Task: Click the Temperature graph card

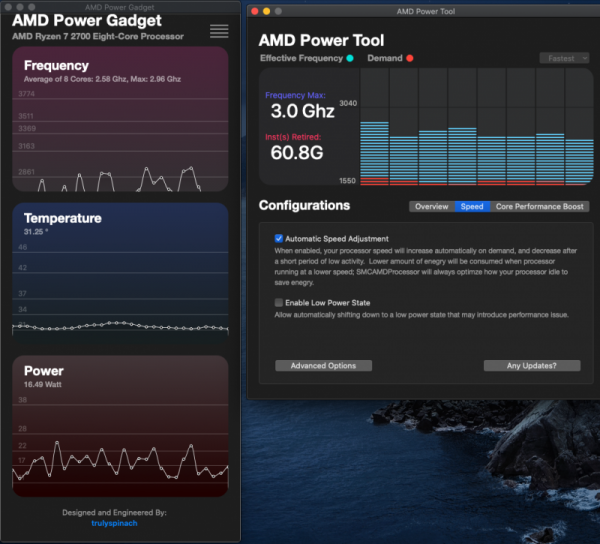Action: click(120, 273)
